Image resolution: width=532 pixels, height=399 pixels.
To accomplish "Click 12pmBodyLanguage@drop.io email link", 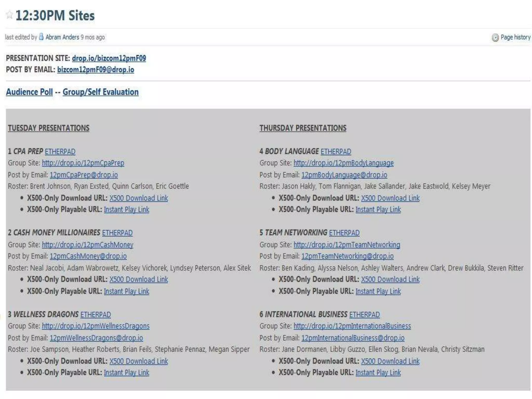I will [344, 175].
